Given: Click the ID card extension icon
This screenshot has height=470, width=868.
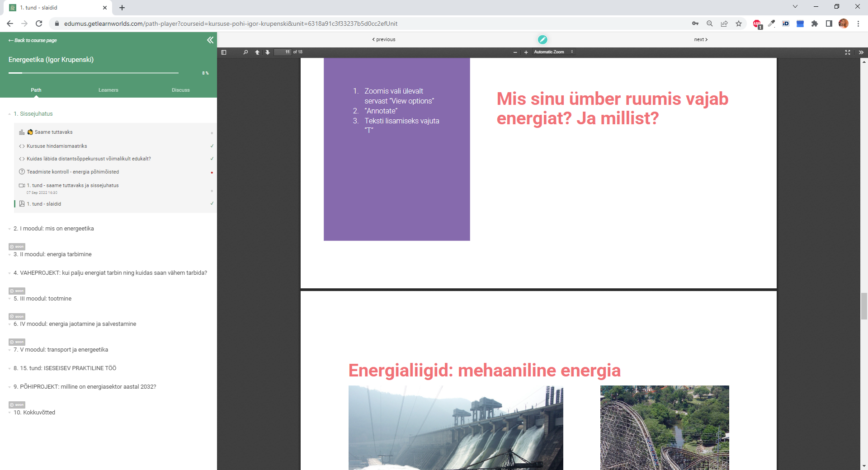Looking at the screenshot, I should click(x=786, y=23).
